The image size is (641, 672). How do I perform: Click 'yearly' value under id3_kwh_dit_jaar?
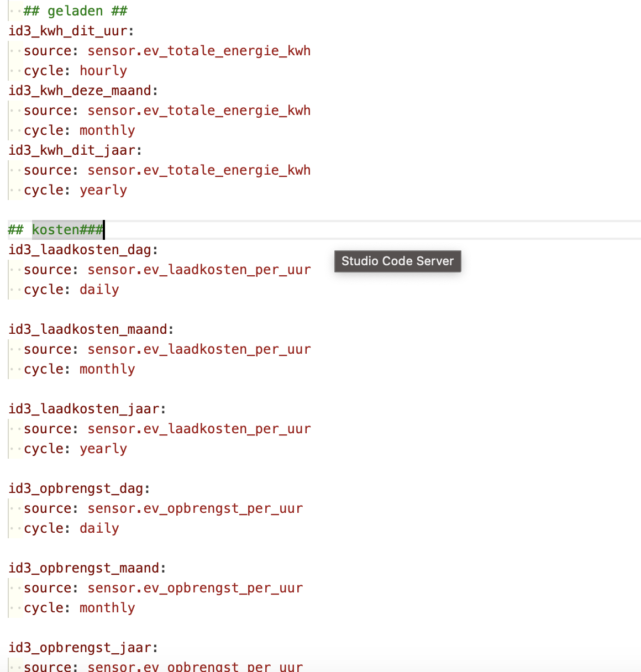[103, 190]
